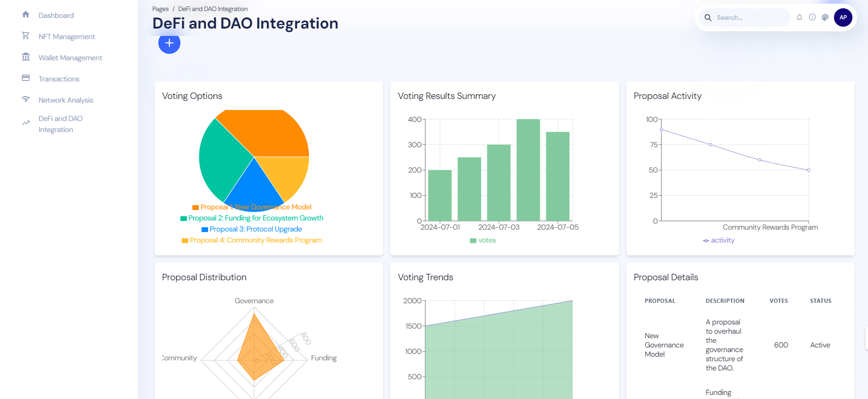Screen dimensions: 868x399
Task: Toggle the activity legend in line chart
Action: tap(718, 240)
